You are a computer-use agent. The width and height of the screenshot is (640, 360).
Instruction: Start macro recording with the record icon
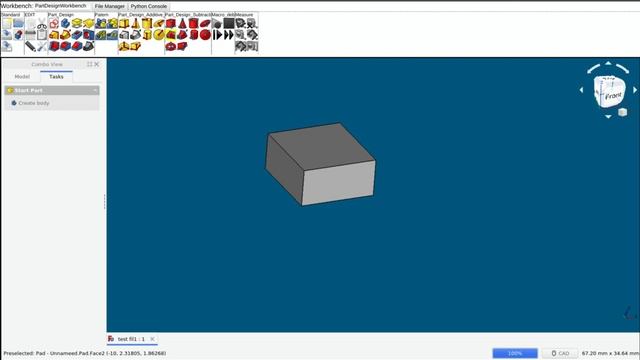pyautogui.click(x=217, y=23)
